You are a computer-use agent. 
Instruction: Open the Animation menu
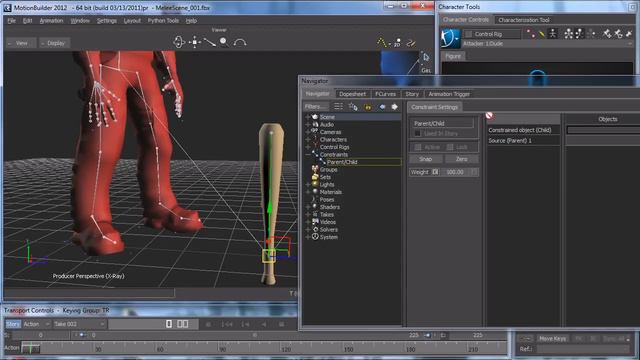pyautogui.click(x=51, y=20)
